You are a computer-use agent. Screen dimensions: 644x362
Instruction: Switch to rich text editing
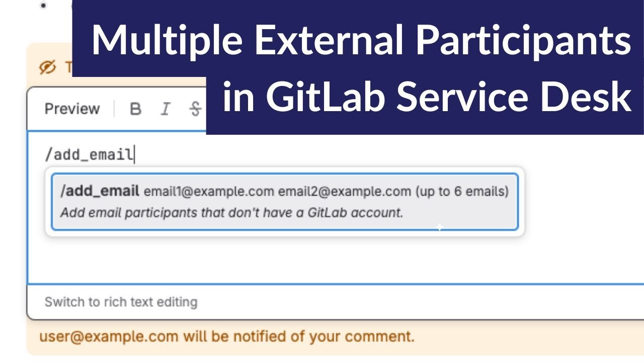[121, 302]
